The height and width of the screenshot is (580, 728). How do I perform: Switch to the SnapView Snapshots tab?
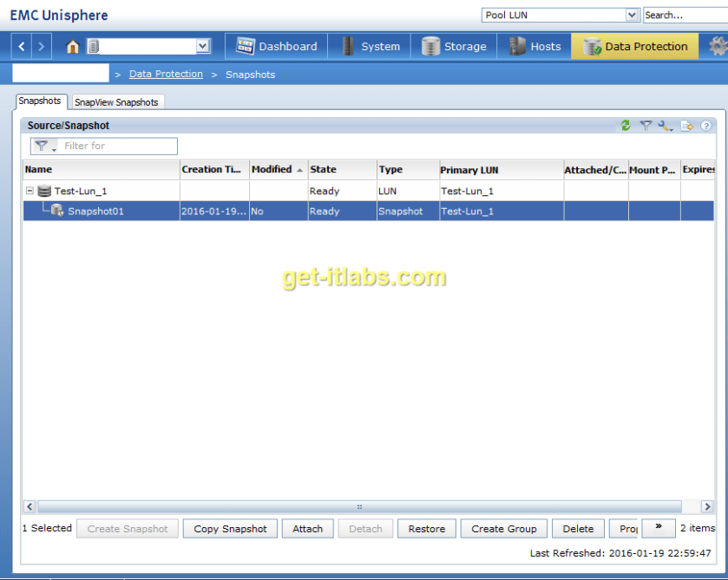[x=117, y=101]
